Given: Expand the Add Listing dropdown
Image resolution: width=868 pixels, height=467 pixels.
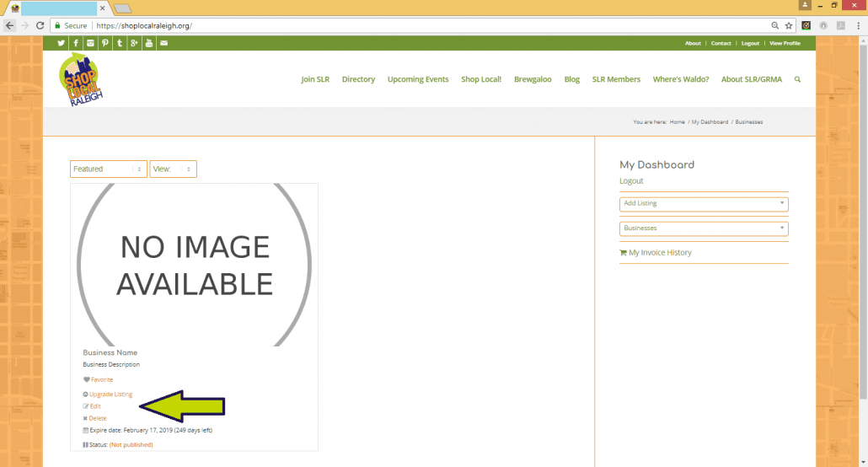Looking at the screenshot, I should tap(704, 204).
